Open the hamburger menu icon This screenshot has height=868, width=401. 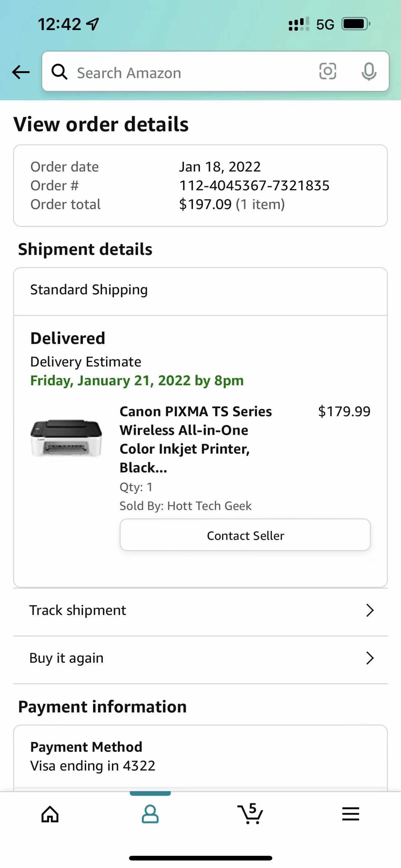351,814
